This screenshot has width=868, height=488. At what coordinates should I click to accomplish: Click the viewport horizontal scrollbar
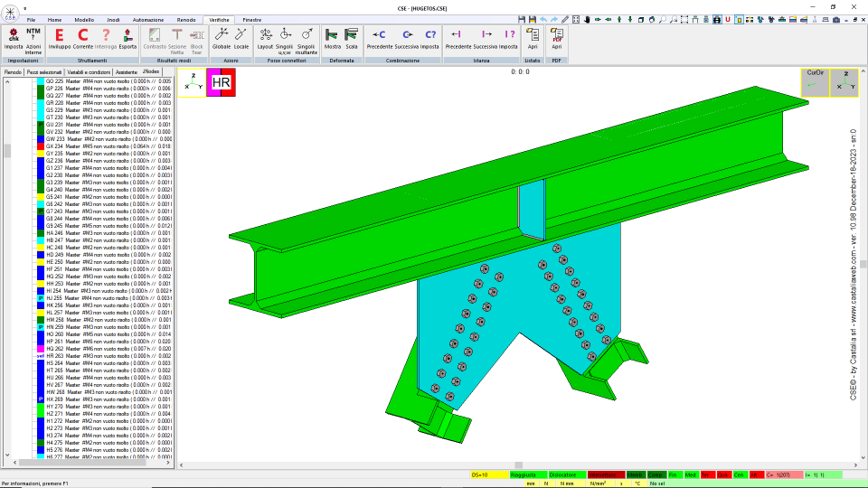(519, 465)
